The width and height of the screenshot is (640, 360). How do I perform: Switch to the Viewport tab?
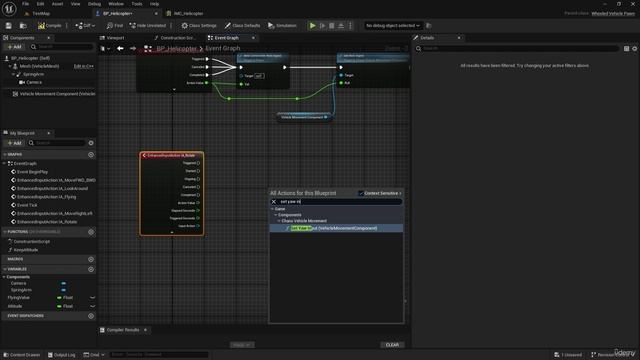(x=115, y=38)
